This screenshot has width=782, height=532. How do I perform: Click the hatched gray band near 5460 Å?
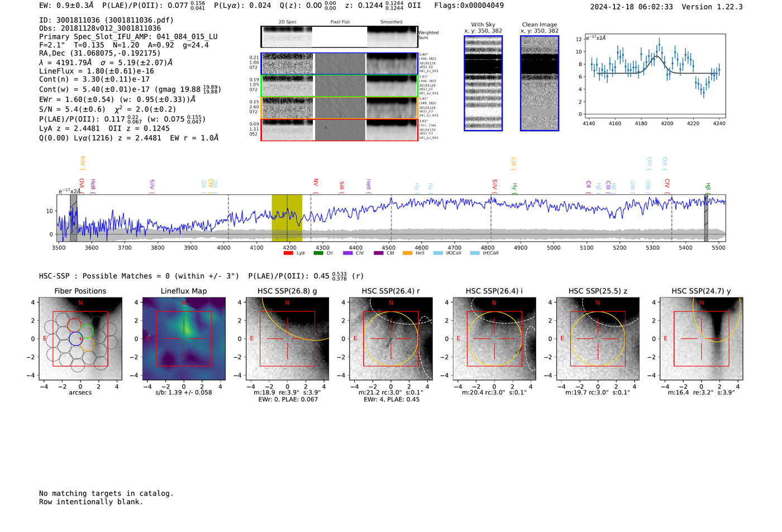[706, 218]
